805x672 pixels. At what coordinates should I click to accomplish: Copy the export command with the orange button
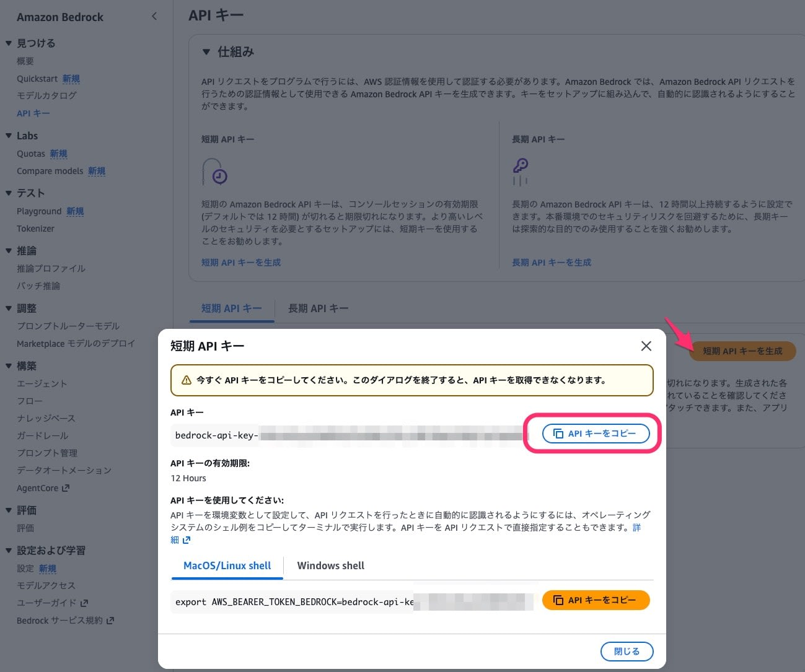coord(596,600)
